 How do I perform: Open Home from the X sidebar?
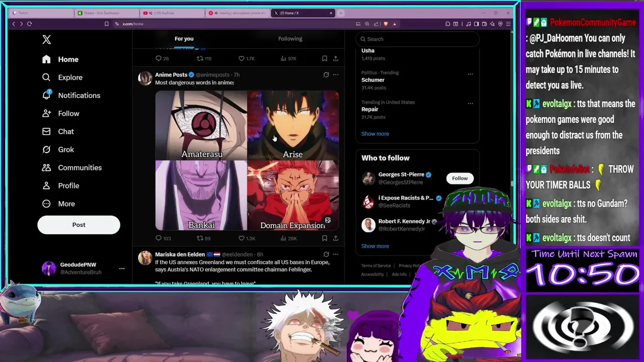[60, 59]
